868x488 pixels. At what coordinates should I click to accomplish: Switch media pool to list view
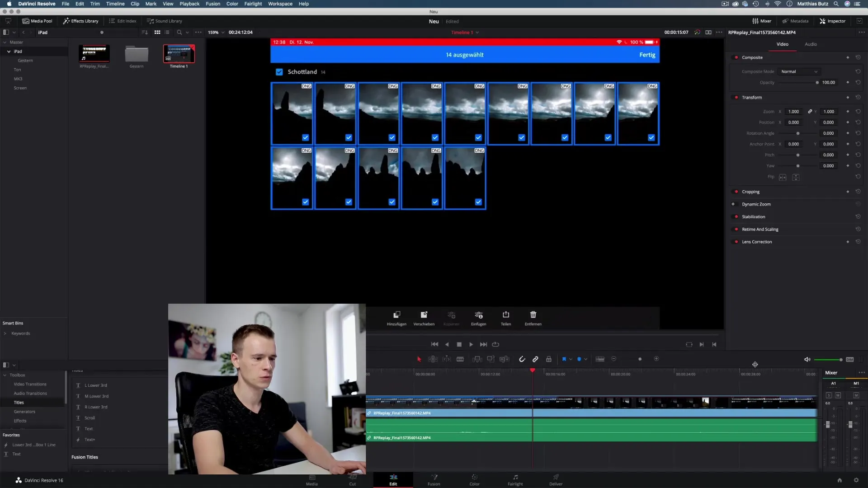[167, 33]
